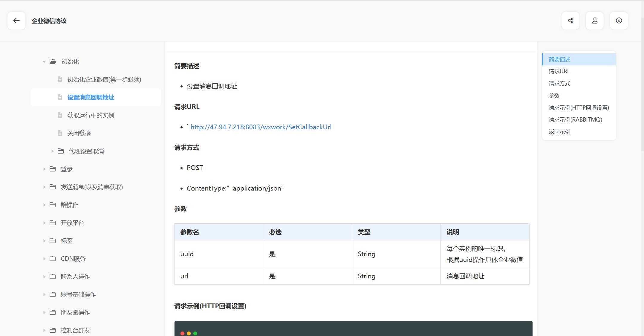Image resolution: width=644 pixels, height=336 pixels.
Task: Click document icon beside 获取运行中的实例
Action: [x=60, y=115]
